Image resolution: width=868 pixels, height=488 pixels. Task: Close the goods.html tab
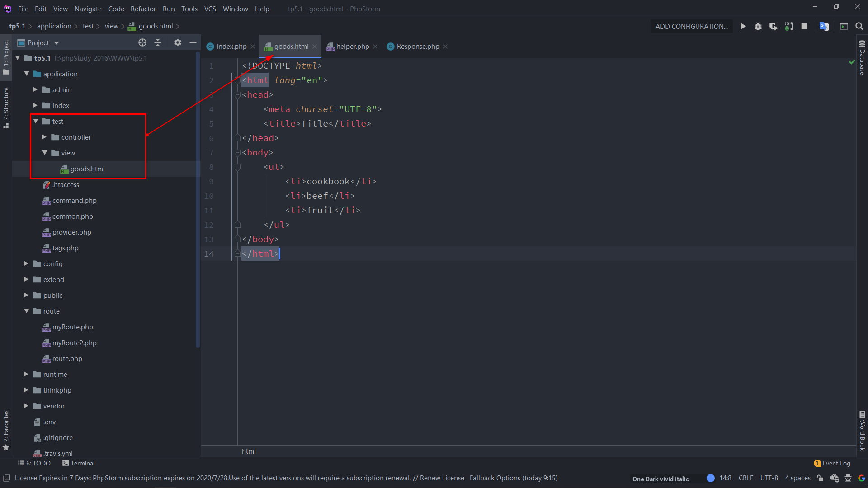pos(315,47)
